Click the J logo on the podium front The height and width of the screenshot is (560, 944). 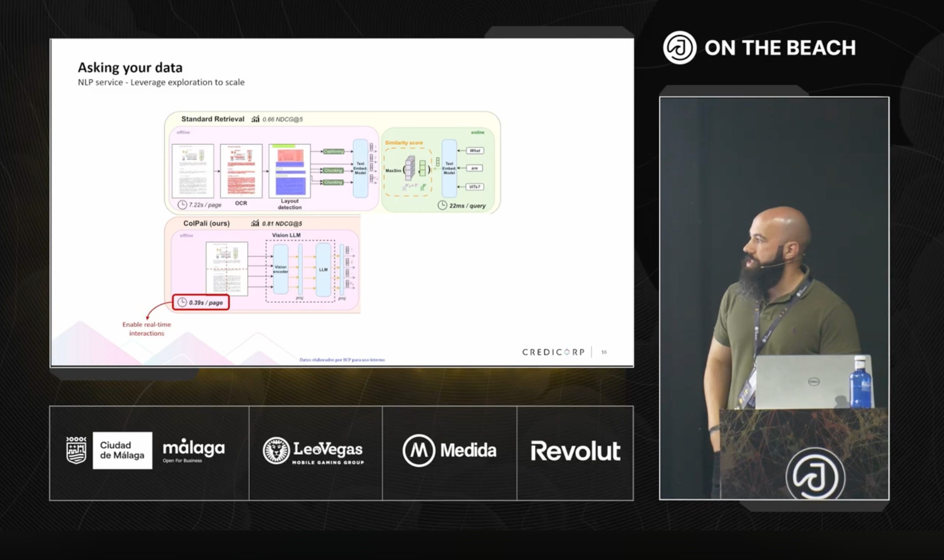point(815,475)
